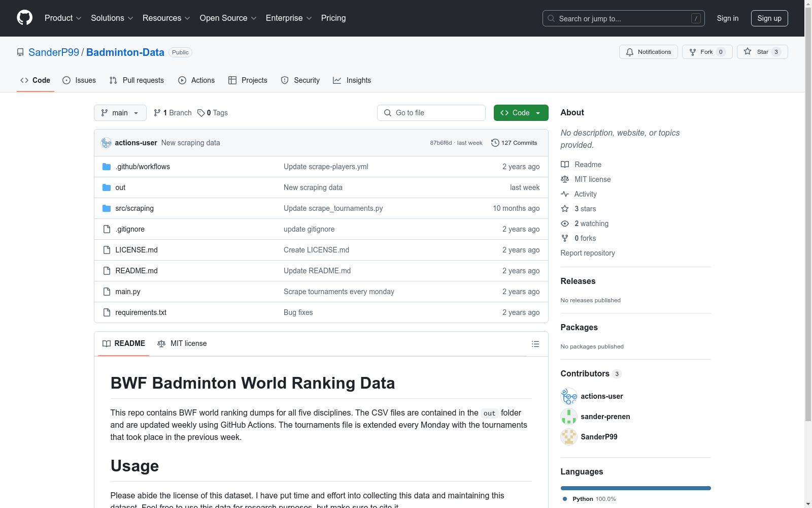The height and width of the screenshot is (508, 812).
Task: Expand the Open Source menu
Action: tap(228, 18)
